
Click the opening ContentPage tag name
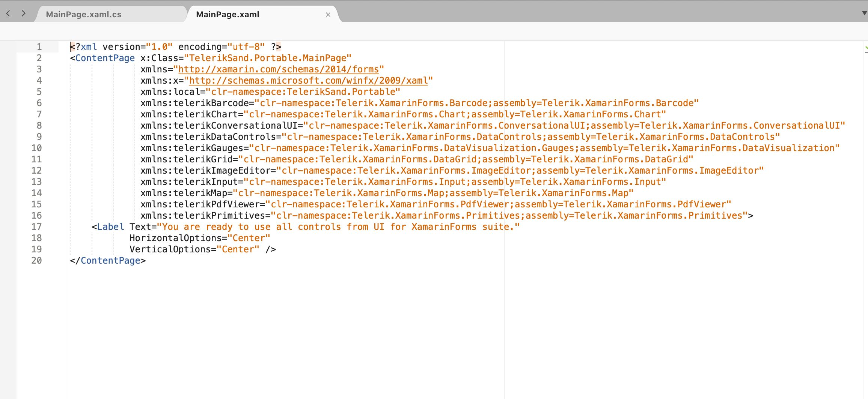[x=105, y=58]
